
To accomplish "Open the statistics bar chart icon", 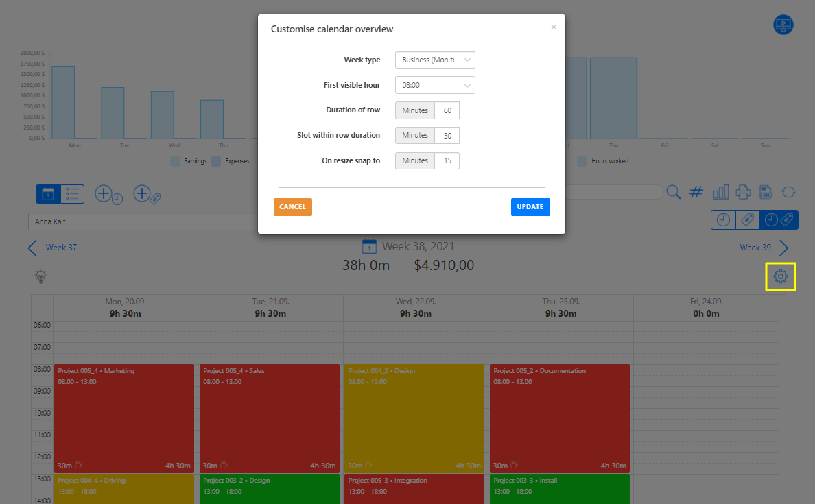I will (x=720, y=193).
